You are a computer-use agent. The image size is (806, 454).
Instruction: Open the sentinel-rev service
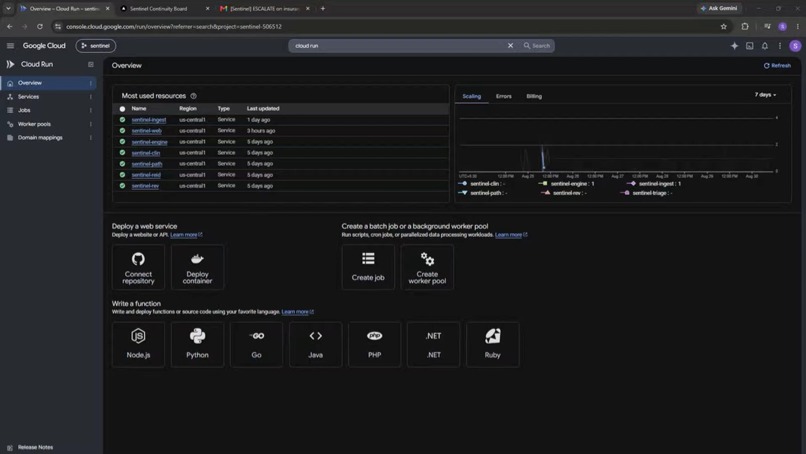pos(145,186)
